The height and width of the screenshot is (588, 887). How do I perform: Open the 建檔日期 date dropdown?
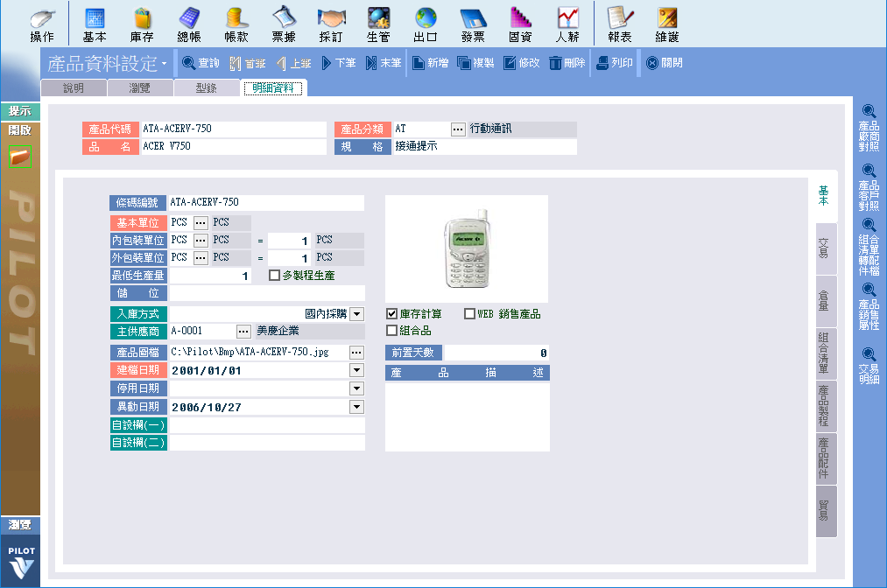pos(356,370)
